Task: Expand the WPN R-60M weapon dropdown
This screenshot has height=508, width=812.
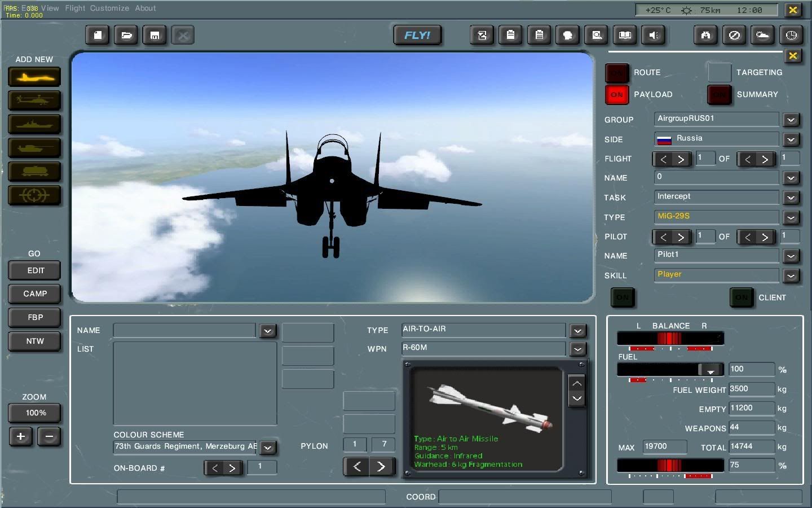Action: tap(577, 349)
